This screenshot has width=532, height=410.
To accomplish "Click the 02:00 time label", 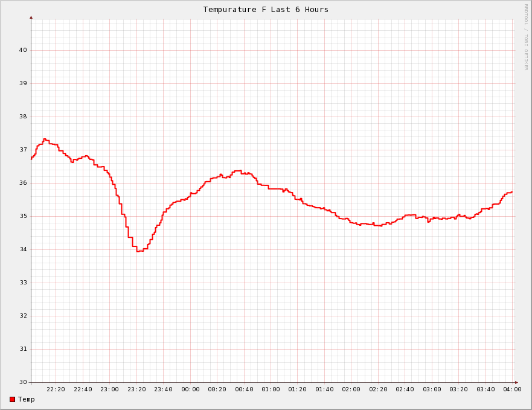I will point(351,389).
